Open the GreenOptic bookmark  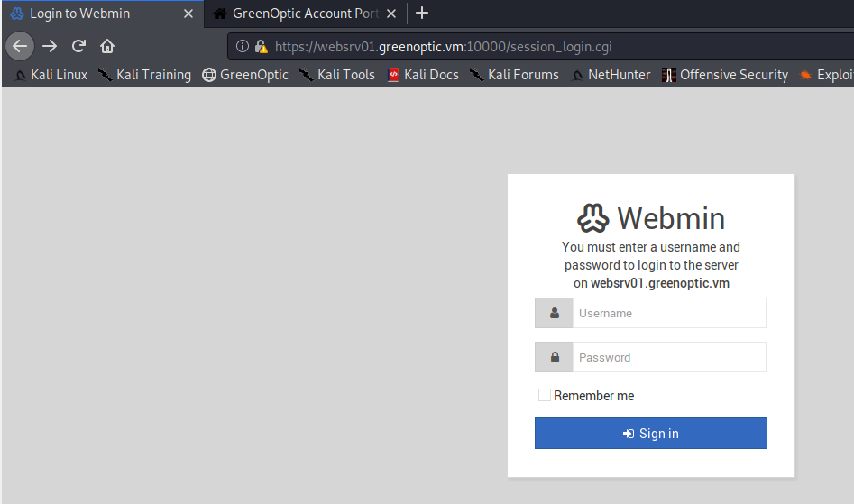coord(245,75)
